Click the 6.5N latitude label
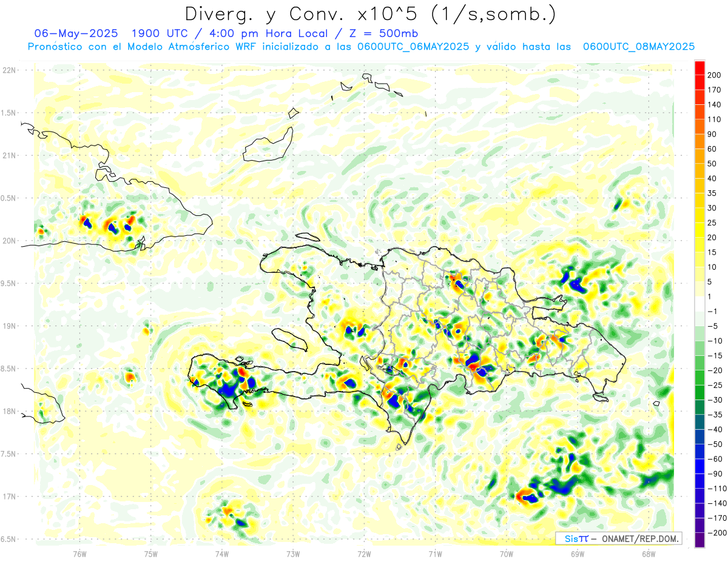 [x=9, y=539]
